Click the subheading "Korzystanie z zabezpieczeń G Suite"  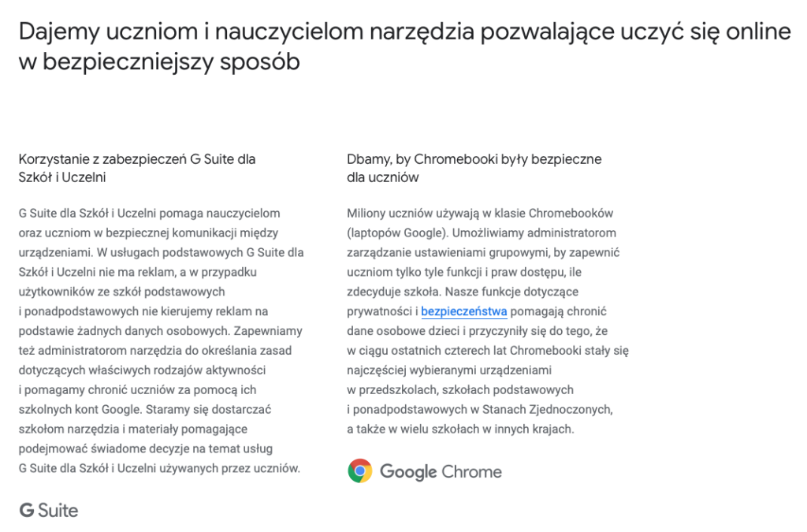pyautogui.click(x=137, y=159)
